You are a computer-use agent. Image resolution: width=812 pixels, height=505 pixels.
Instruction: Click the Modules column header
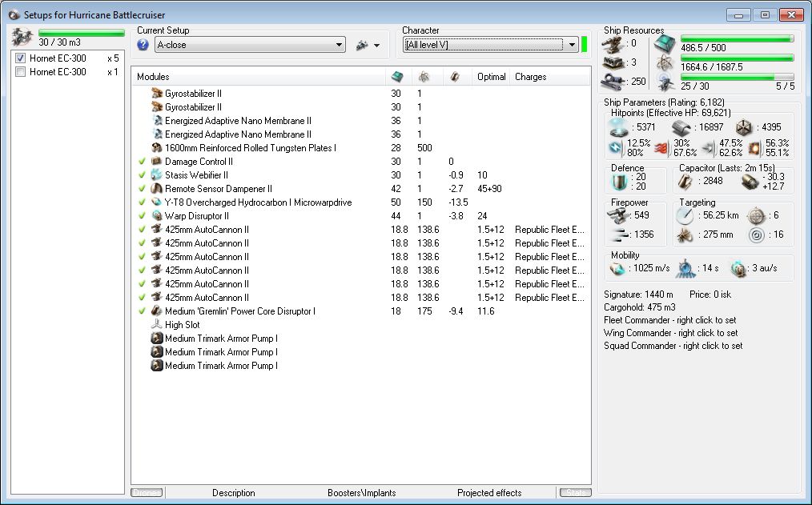(259, 77)
